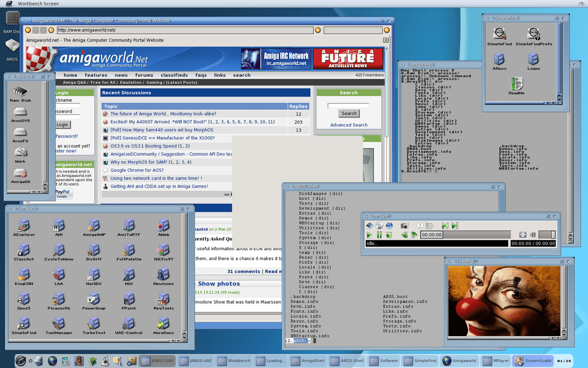Select the KingCON icon

(24, 276)
